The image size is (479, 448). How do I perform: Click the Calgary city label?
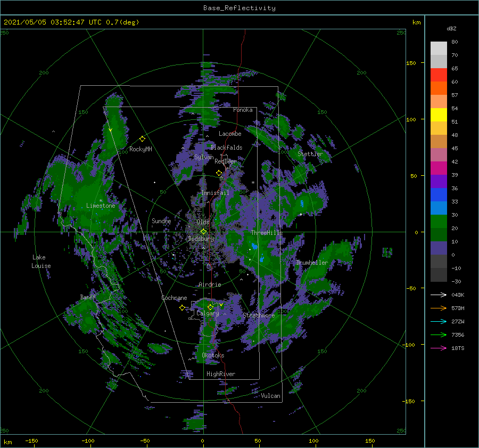click(x=208, y=313)
